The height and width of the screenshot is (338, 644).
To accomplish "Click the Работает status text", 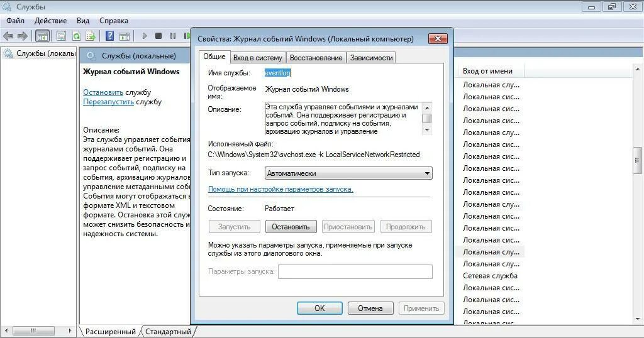I will pyautogui.click(x=279, y=209).
